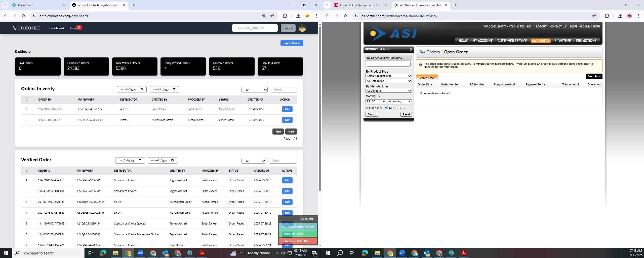Image resolution: width=644 pixels, height=258 pixels.
Task: Open user avatar in CloudChoice header
Action: (302, 28)
